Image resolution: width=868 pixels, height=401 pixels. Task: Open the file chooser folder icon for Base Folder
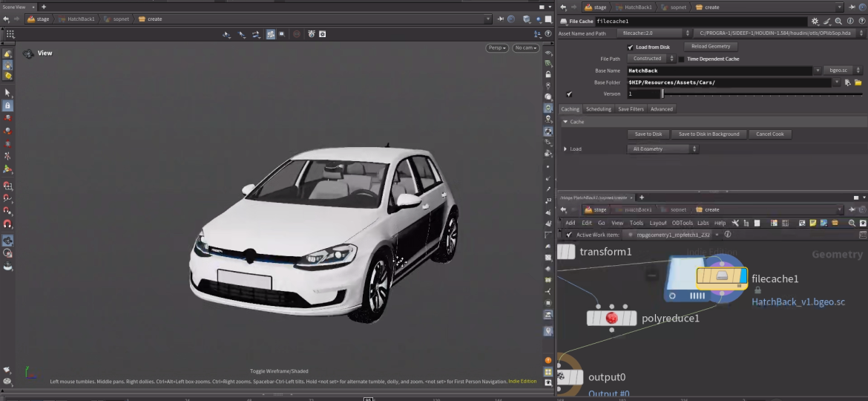(858, 82)
